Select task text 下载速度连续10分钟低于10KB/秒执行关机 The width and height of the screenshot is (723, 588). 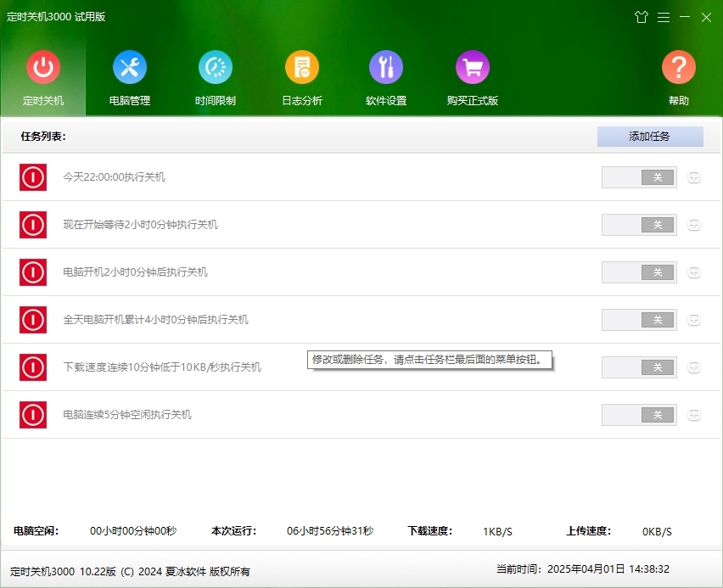click(x=162, y=367)
